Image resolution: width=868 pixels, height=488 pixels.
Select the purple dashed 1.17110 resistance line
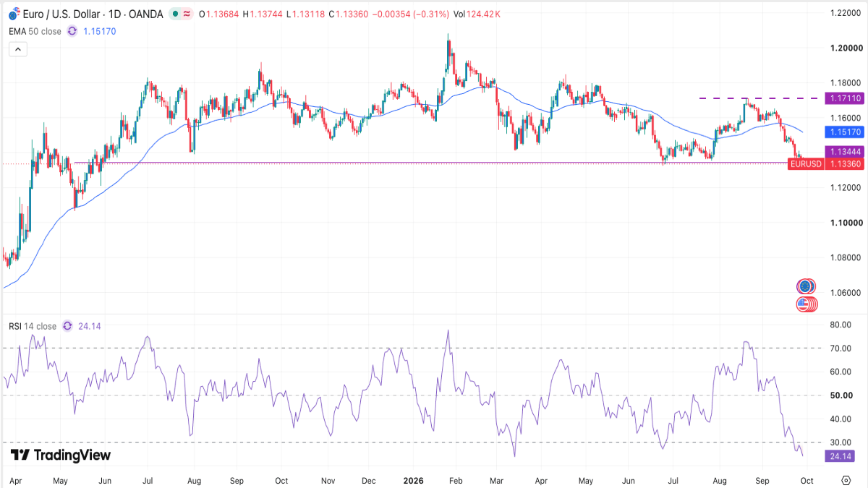(x=758, y=98)
